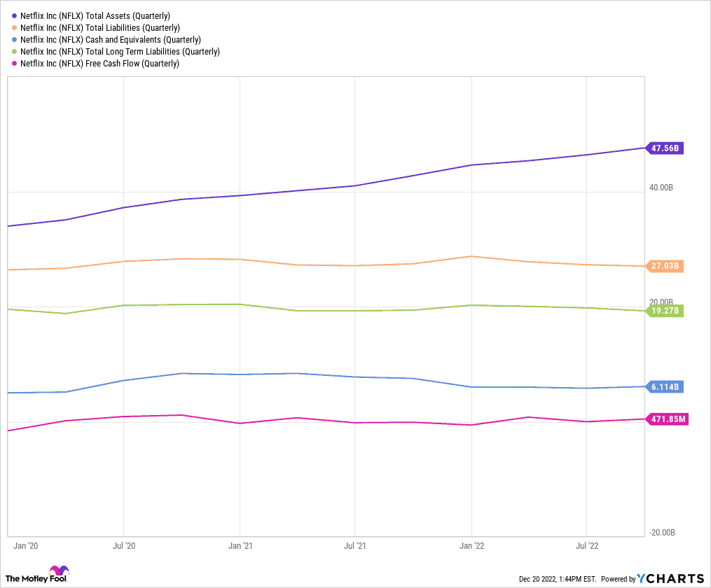Click the Jul '22 x-axis label
711x588 pixels.
tap(587, 546)
